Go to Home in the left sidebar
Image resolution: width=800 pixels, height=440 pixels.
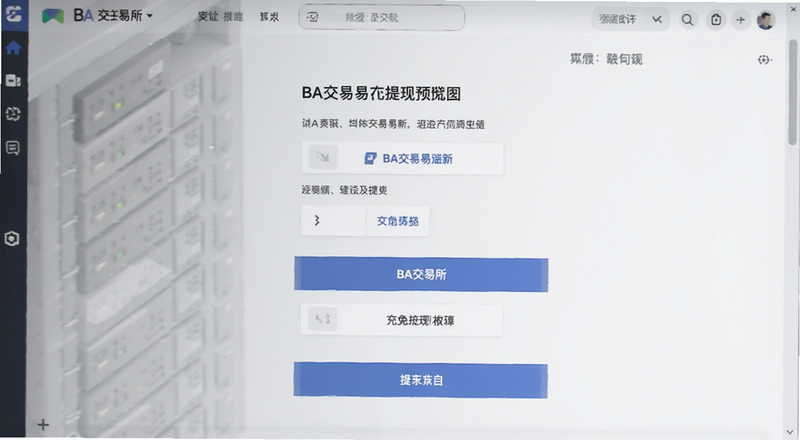point(13,48)
